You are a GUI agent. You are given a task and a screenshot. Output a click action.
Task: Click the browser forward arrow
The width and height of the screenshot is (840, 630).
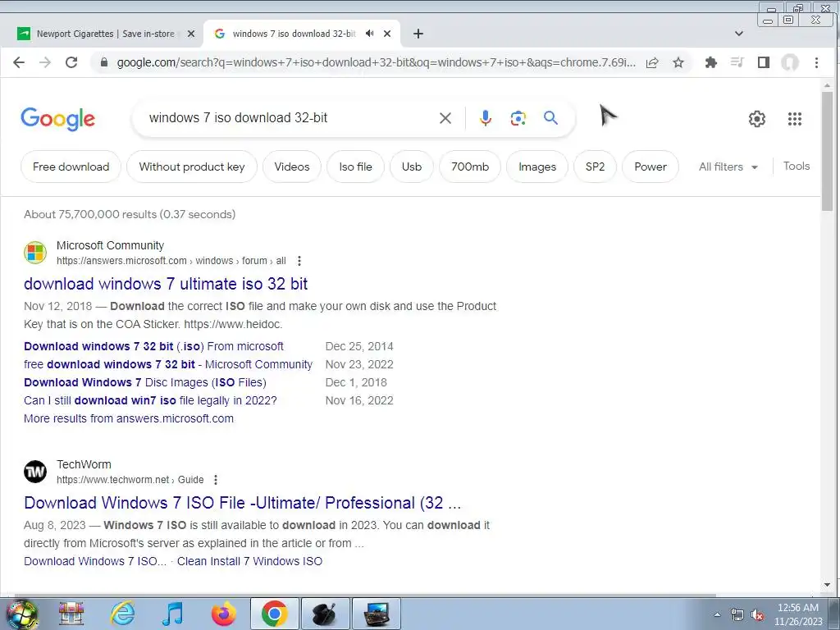tap(45, 62)
